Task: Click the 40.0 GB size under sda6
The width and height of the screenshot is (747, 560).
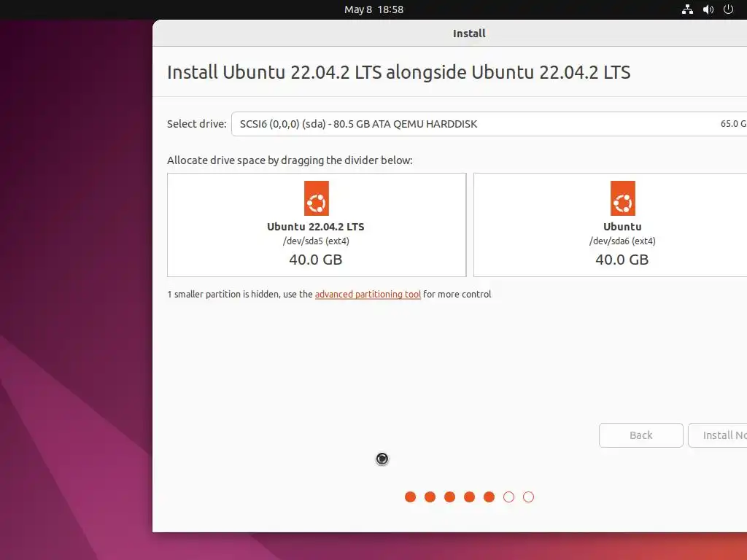Action: 622,260
